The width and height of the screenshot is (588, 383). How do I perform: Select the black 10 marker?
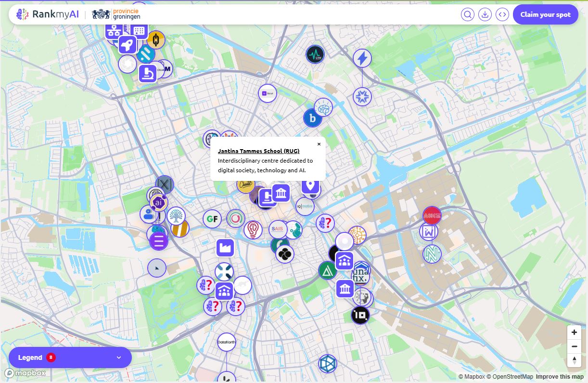[x=360, y=316]
